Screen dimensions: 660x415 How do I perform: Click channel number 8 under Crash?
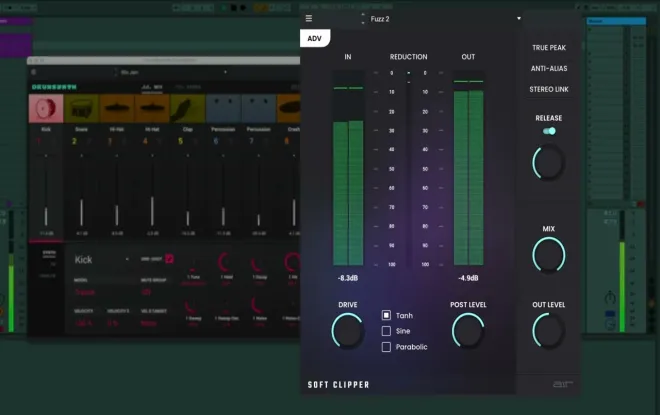[x=287, y=141]
